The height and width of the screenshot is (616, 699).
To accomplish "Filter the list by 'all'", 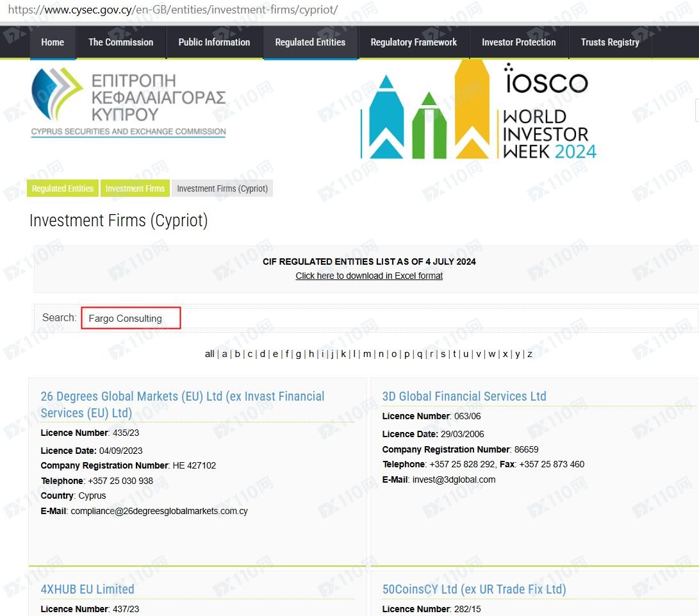I will pos(210,354).
